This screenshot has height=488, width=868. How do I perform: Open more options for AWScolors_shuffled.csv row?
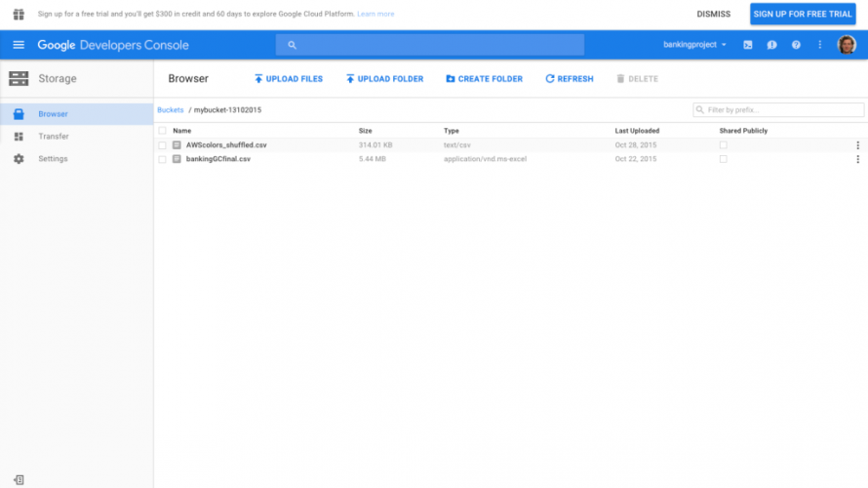[x=857, y=145]
